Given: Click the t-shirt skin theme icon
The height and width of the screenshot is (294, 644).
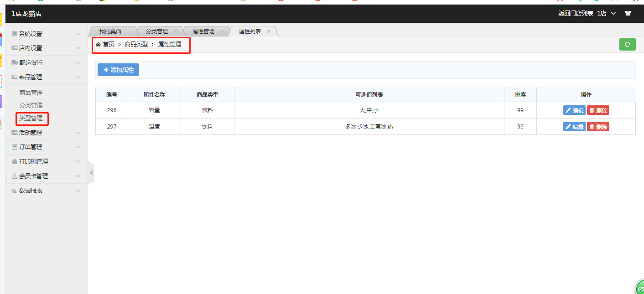Looking at the screenshot, I should click(628, 14).
